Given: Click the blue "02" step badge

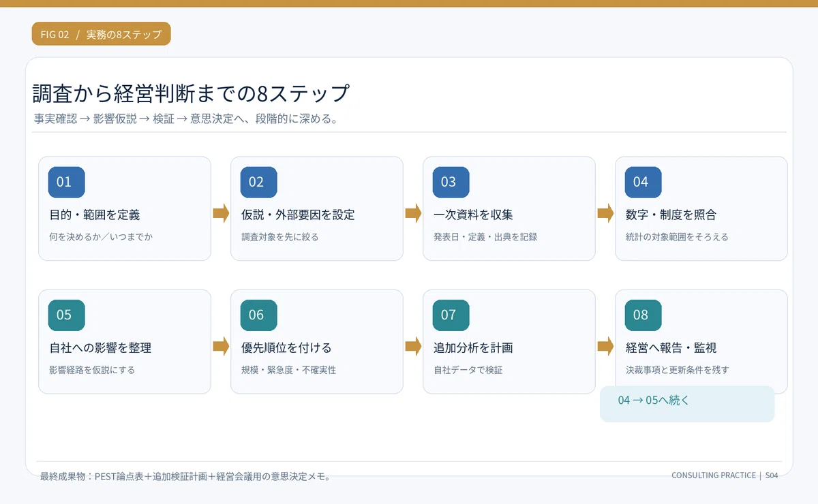Looking at the screenshot, I should point(258,182).
